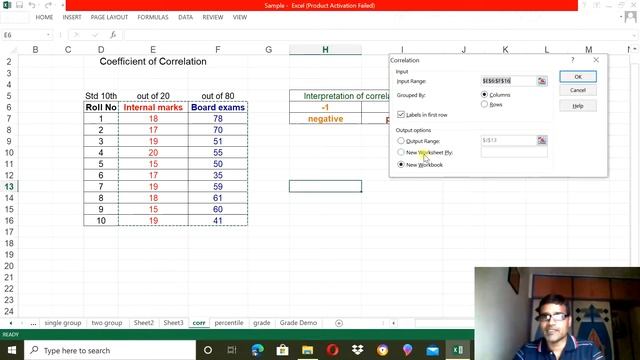Open Cortana circle icon on taskbar

(x=208, y=350)
